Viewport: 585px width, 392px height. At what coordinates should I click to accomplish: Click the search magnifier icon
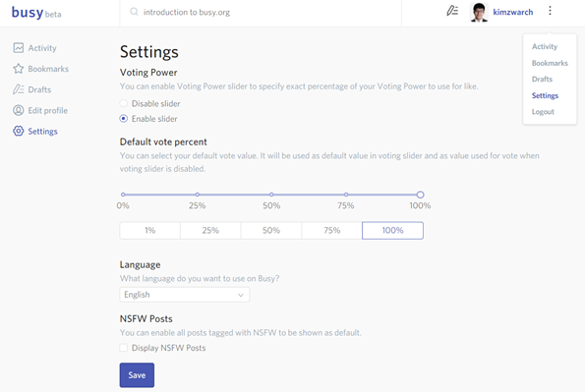(134, 12)
